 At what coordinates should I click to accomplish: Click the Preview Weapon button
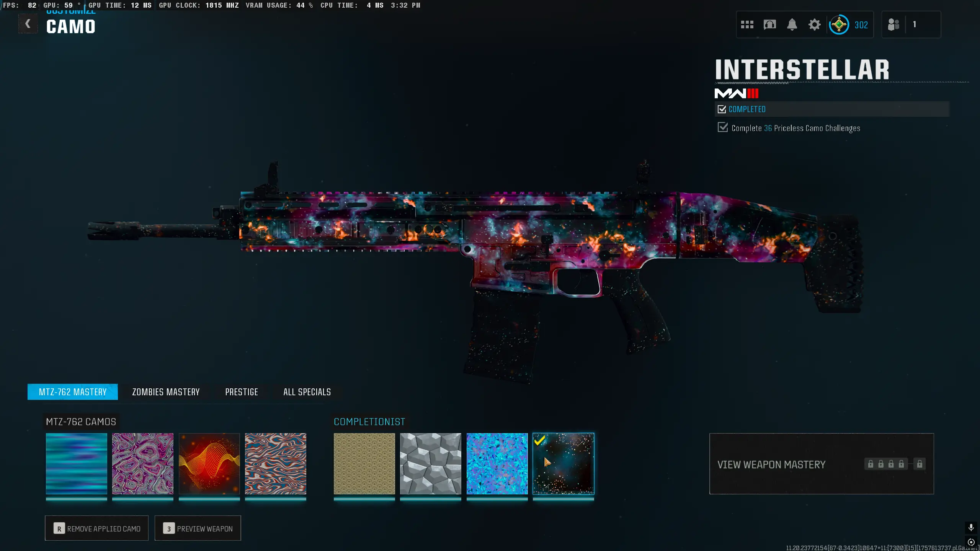pyautogui.click(x=198, y=528)
